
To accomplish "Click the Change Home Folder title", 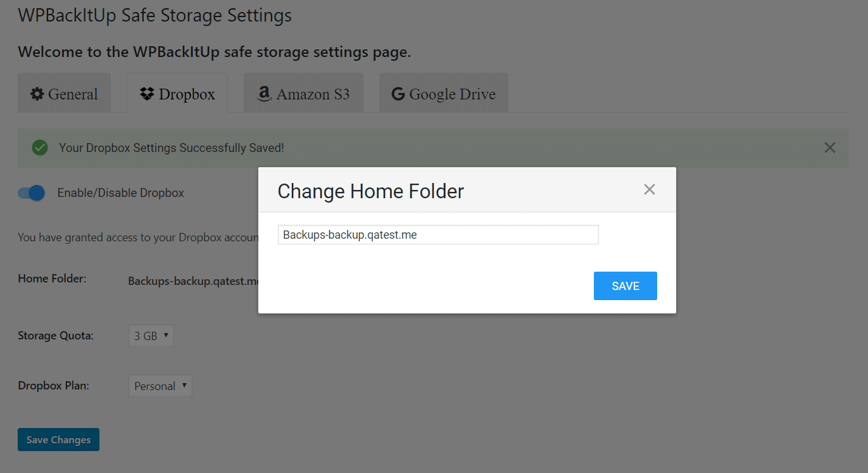I will pyautogui.click(x=371, y=191).
